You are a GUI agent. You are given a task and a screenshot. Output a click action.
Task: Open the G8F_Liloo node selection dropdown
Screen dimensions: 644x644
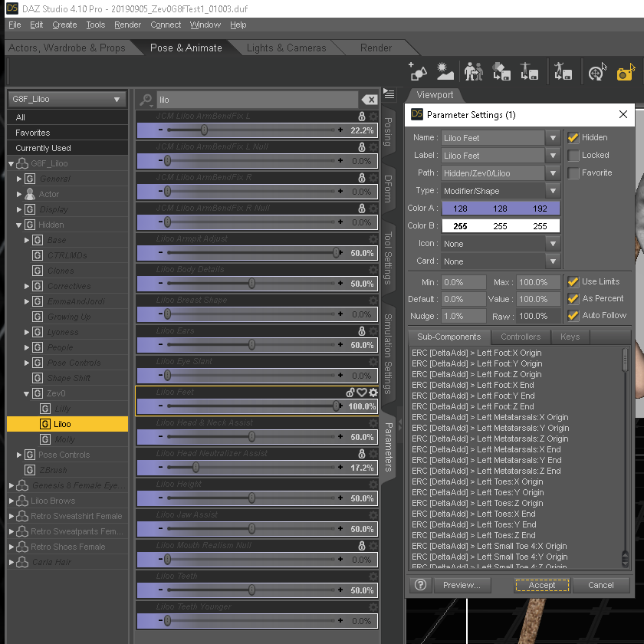point(66,100)
